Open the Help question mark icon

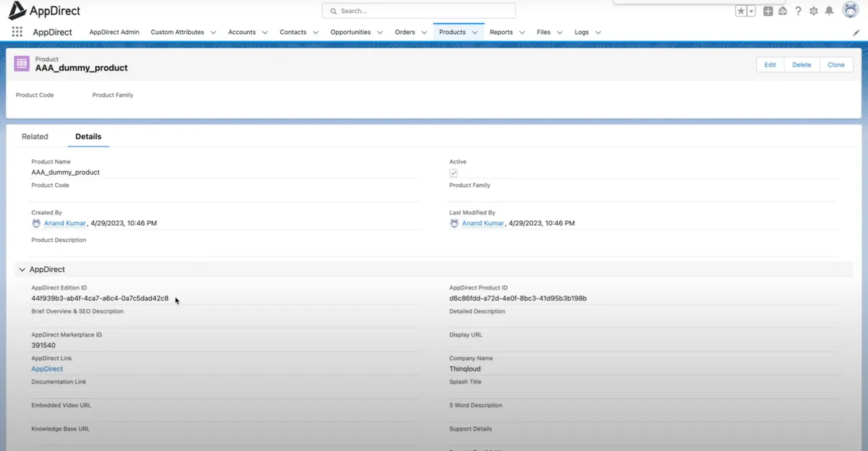[x=799, y=11]
